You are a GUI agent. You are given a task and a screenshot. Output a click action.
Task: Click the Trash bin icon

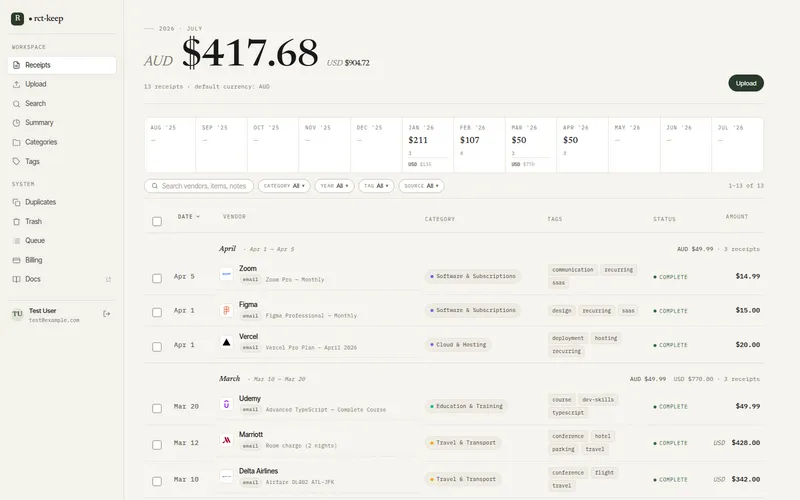(x=16, y=221)
